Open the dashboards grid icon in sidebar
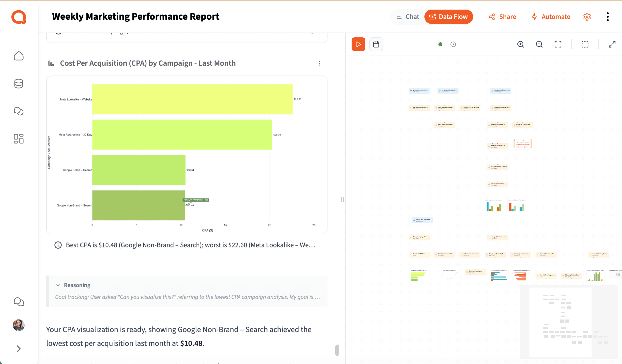The width and height of the screenshot is (622, 364). 18,139
